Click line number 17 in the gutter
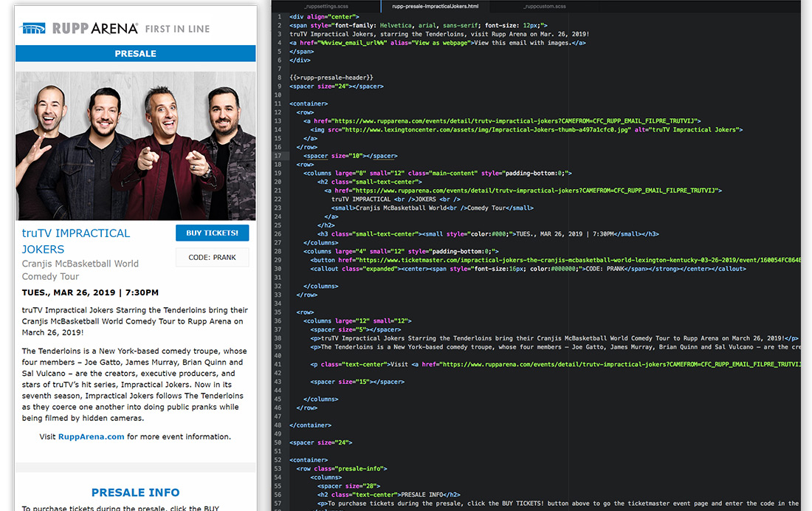The height and width of the screenshot is (511, 812). click(278, 156)
